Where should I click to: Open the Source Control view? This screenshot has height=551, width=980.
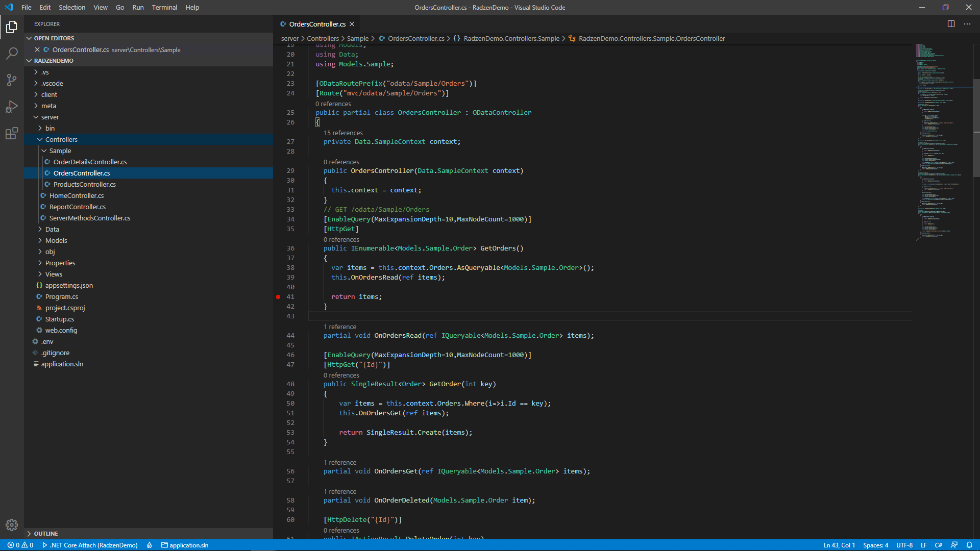coord(12,80)
